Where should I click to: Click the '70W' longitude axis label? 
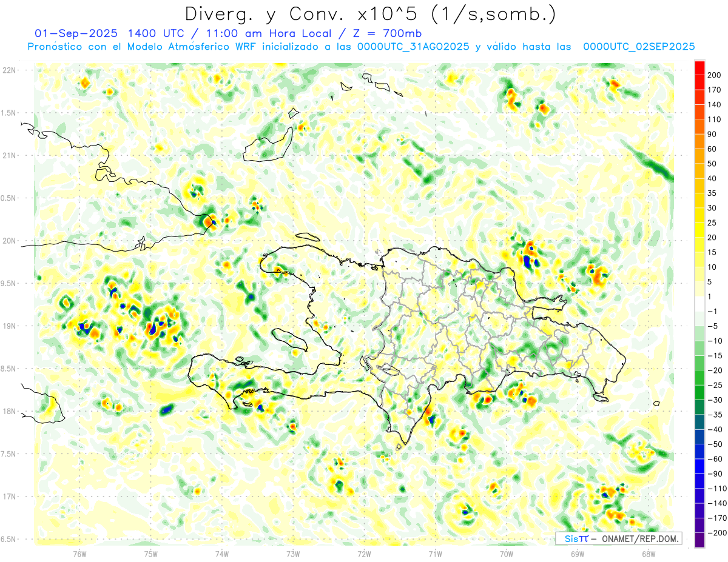[x=506, y=554]
